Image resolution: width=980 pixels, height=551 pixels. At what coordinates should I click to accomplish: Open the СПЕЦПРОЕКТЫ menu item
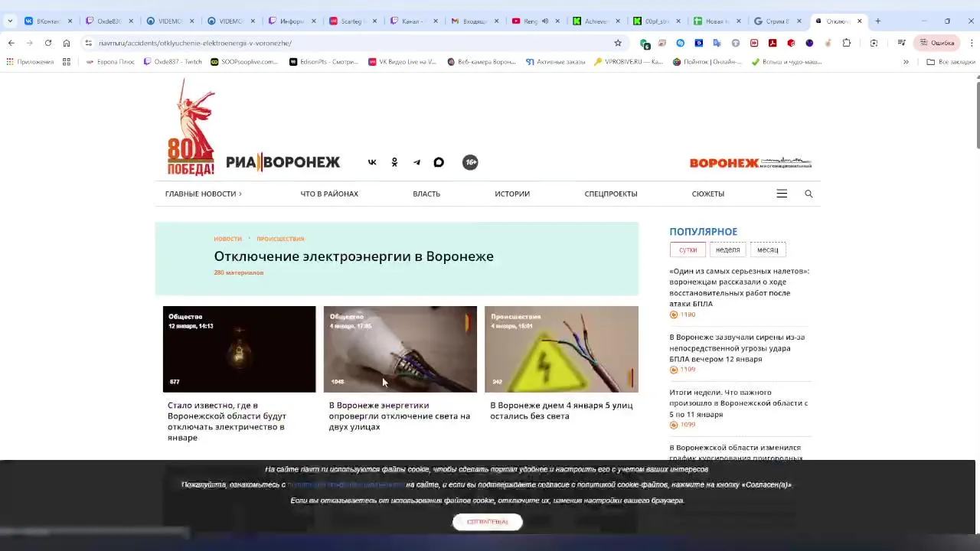tap(611, 194)
